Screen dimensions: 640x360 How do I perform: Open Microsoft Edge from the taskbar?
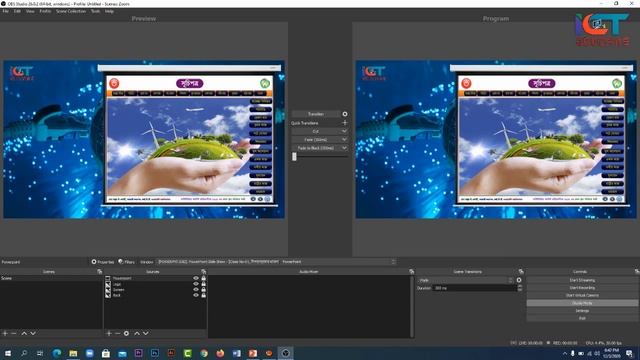[57, 353]
